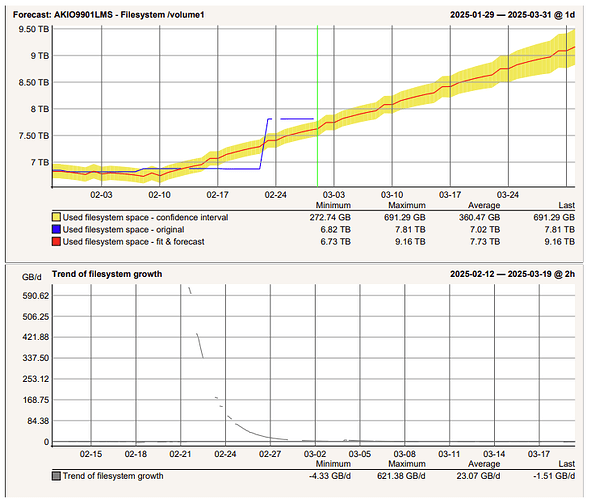Viewport: 591px width, 499px height.
Task: Click the gray filesystem growth legend swatch
Action: click(56, 476)
